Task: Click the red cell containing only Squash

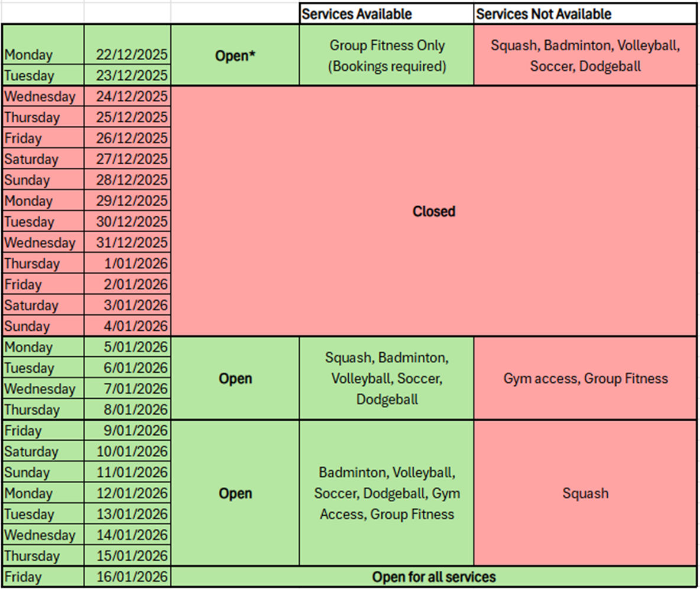Action: pos(585,493)
